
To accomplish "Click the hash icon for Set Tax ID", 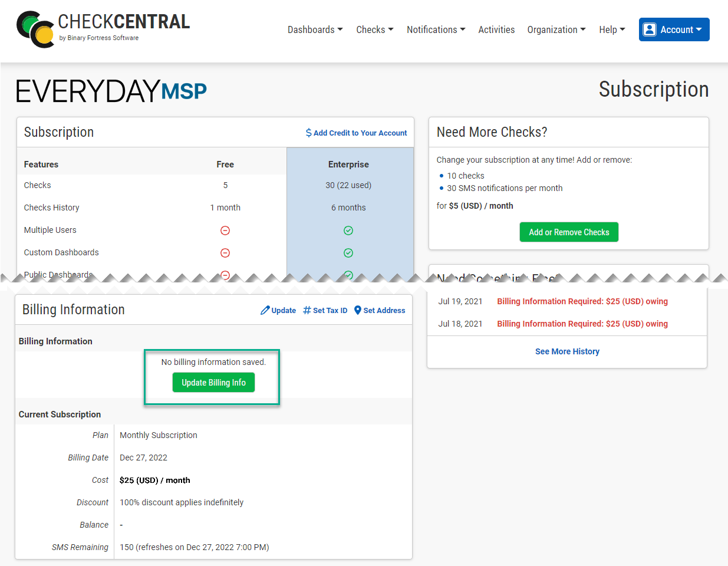I will 307,310.
